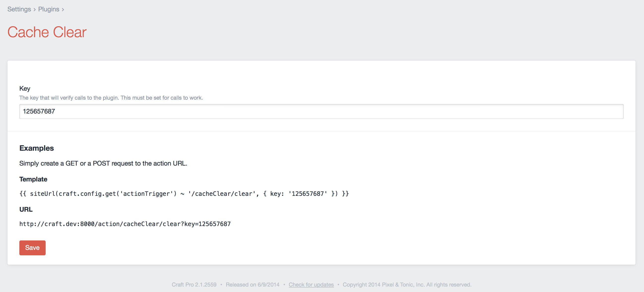Click the Released on 6/9/2014 text
The width and height of the screenshot is (644, 292).
[252, 285]
